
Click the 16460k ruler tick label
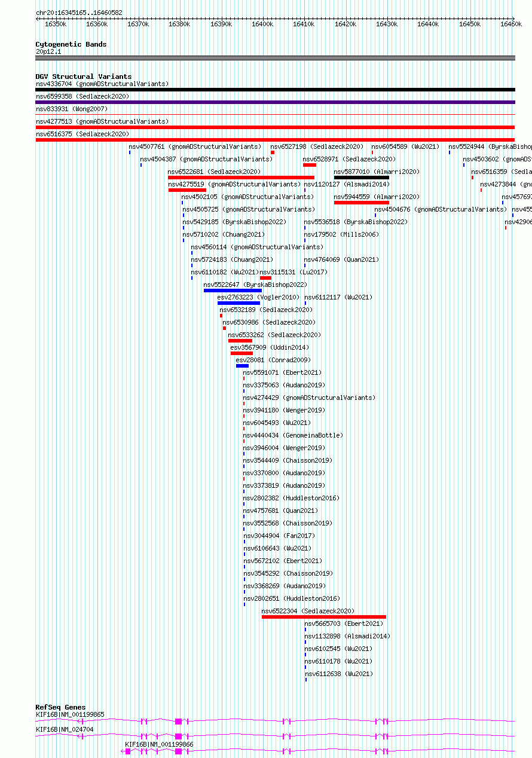click(x=510, y=24)
